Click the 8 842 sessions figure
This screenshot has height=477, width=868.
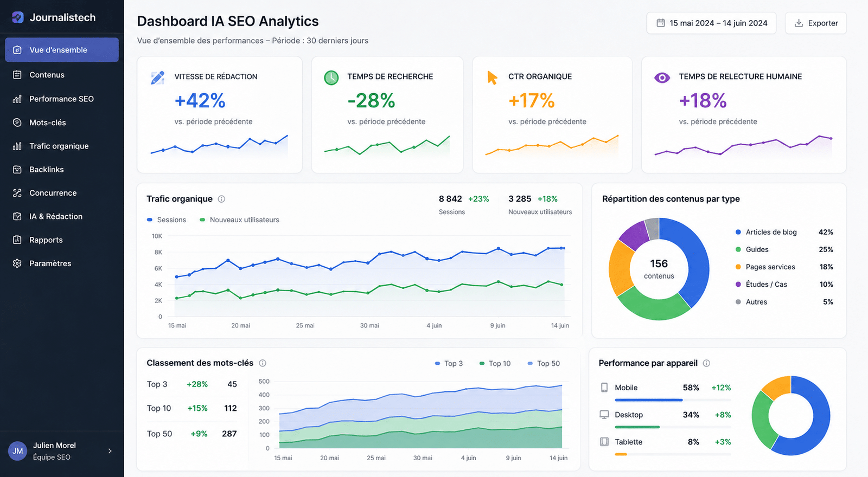[450, 199]
